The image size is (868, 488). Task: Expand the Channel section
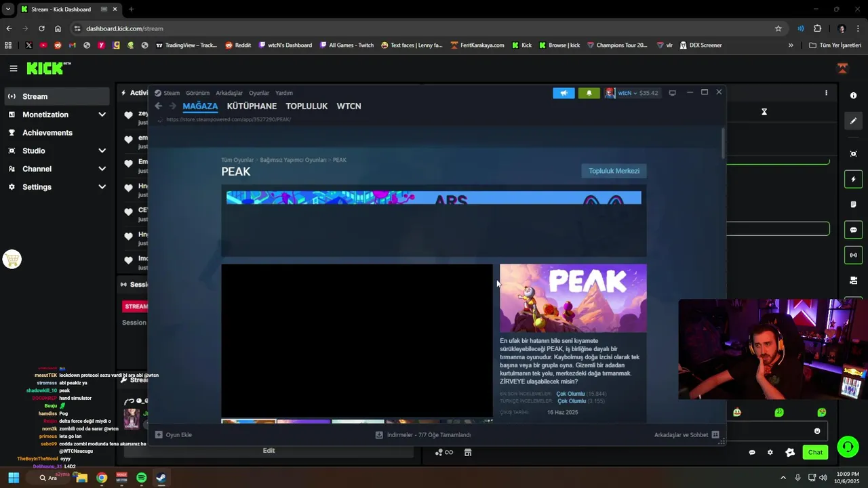57,169
